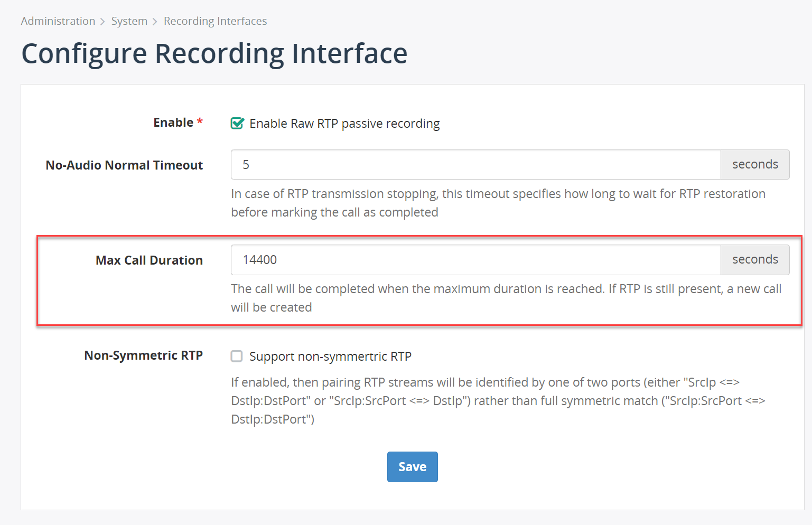Click Support non-symmertric RTP label text

[330, 357]
